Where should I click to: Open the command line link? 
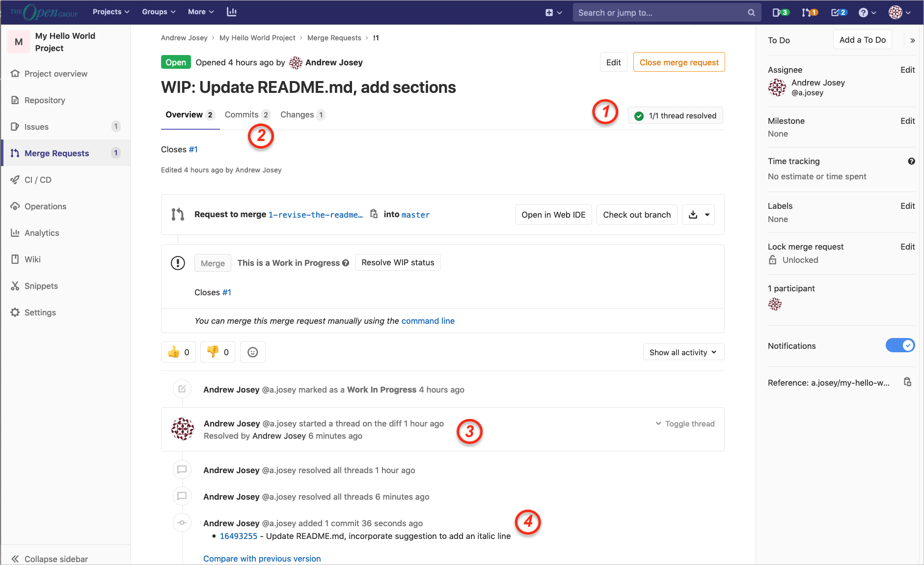coord(428,321)
